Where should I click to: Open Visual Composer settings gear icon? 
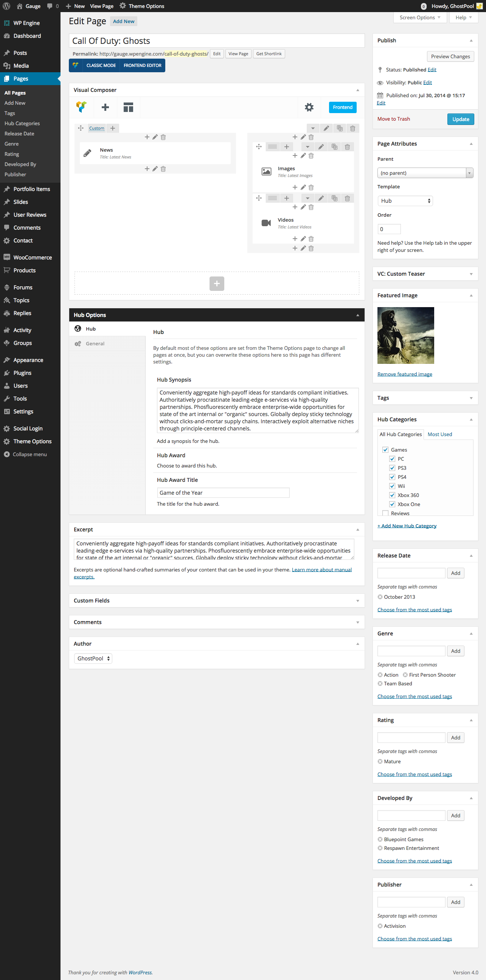(309, 107)
